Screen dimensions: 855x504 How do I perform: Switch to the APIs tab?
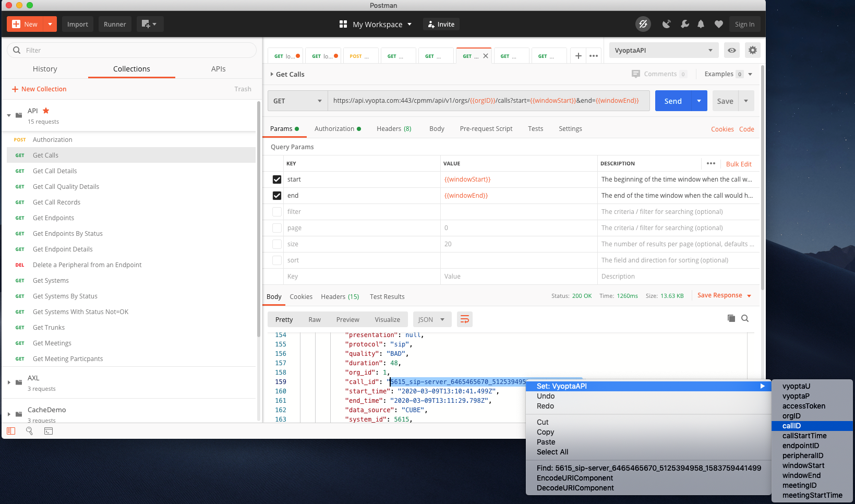click(x=219, y=69)
